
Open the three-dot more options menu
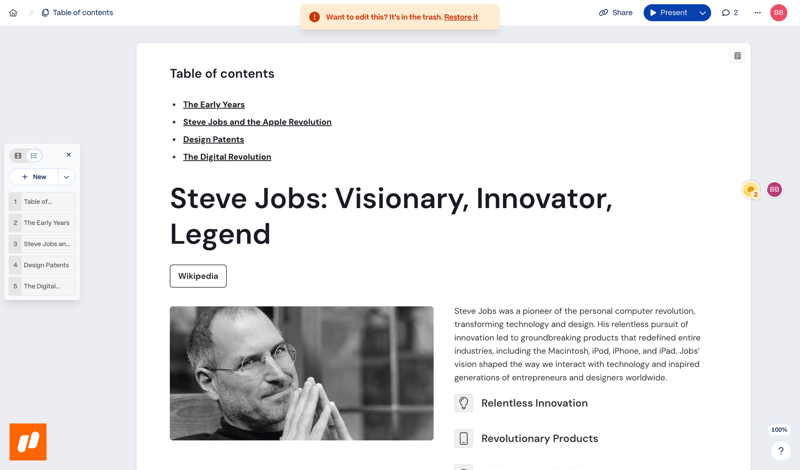pos(757,13)
